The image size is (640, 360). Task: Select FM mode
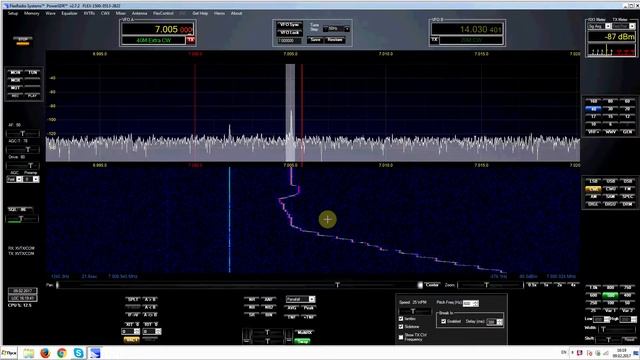pyautogui.click(x=627, y=189)
